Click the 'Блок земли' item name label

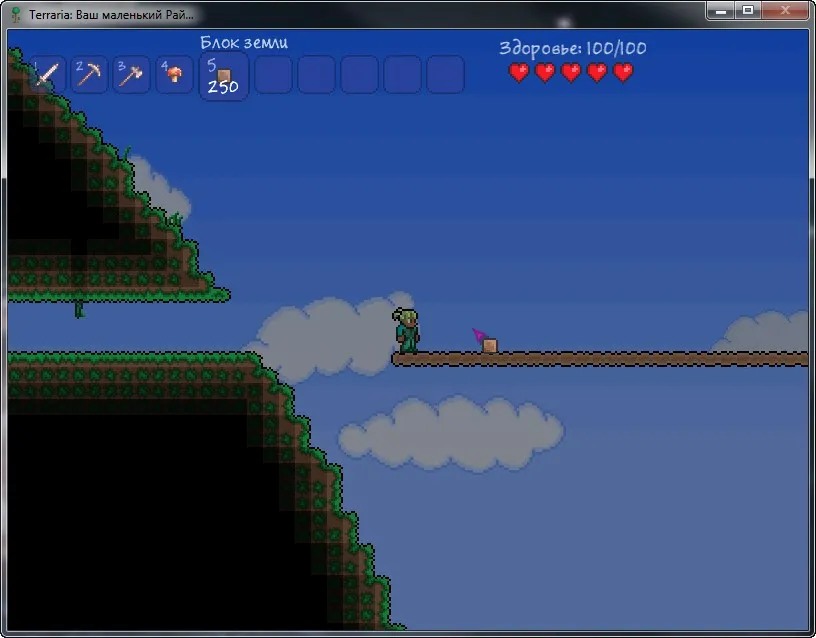pos(244,43)
